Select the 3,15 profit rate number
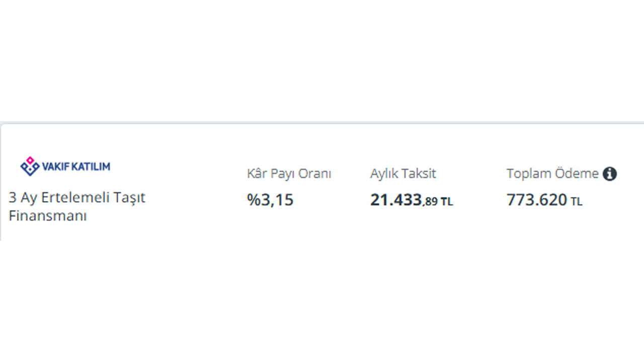This screenshot has width=644, height=362. [x=277, y=200]
